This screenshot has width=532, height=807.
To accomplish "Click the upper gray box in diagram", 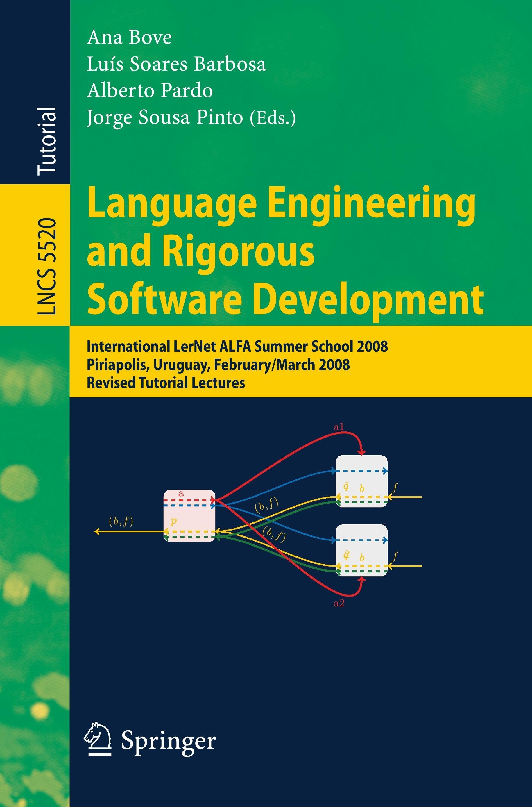I will click(x=361, y=481).
